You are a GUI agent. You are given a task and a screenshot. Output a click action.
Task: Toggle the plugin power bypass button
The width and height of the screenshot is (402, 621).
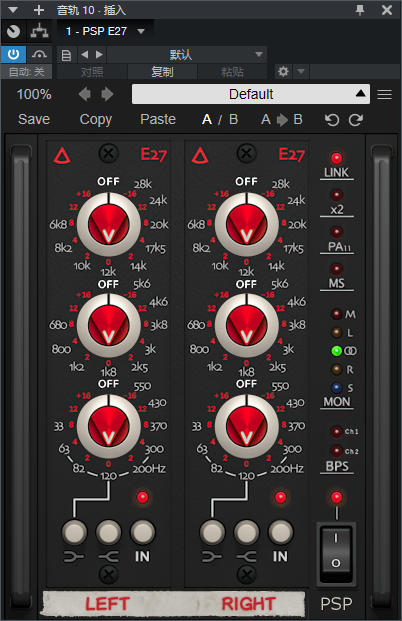point(13,54)
